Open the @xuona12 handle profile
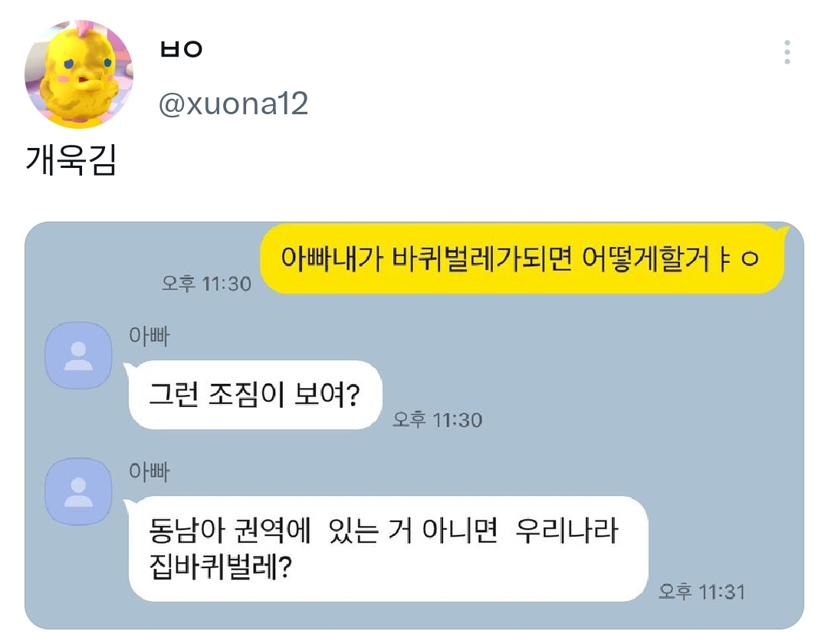 (x=233, y=103)
